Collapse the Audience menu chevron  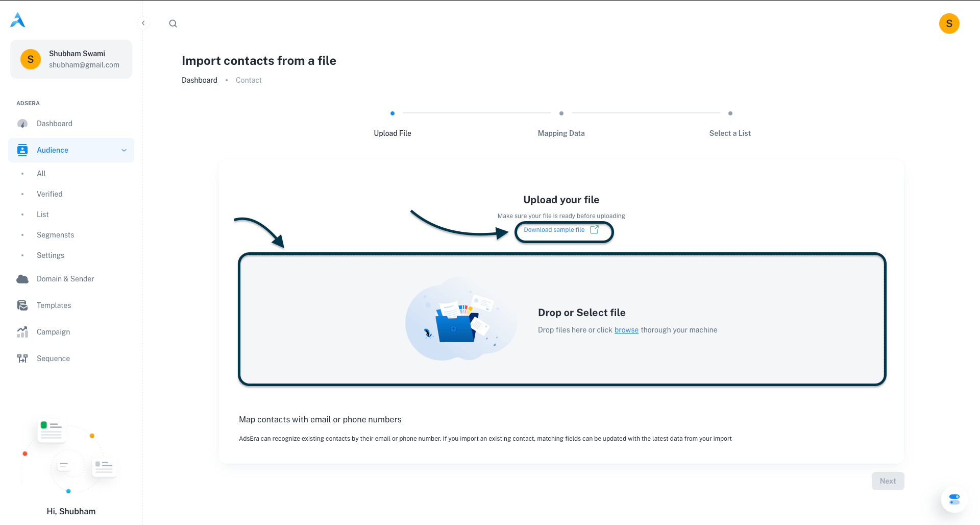[x=124, y=150]
